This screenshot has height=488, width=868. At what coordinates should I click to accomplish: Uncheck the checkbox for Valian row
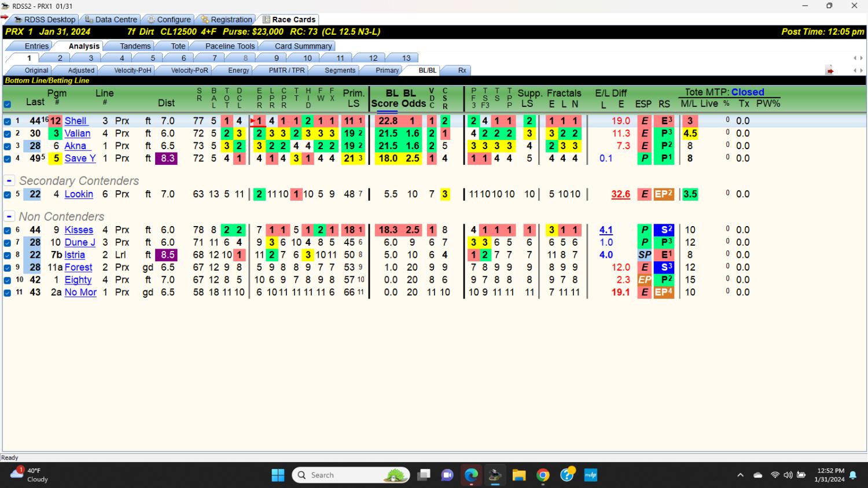8,134
